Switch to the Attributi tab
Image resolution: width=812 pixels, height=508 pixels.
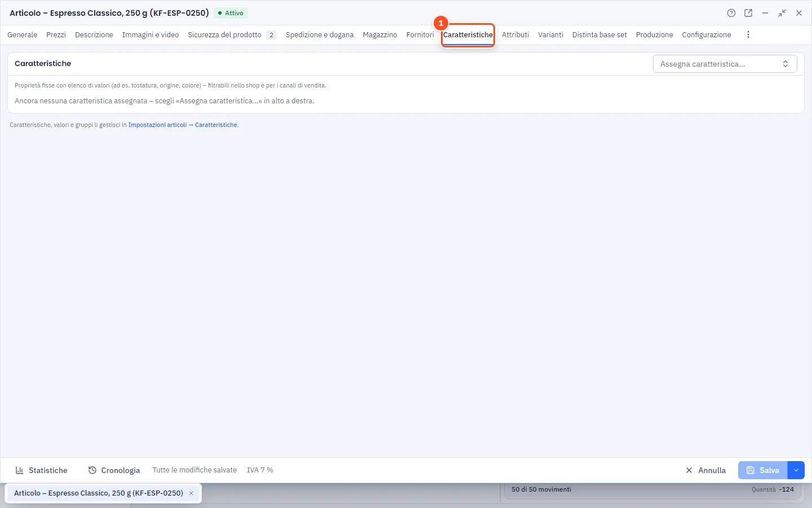(515, 34)
